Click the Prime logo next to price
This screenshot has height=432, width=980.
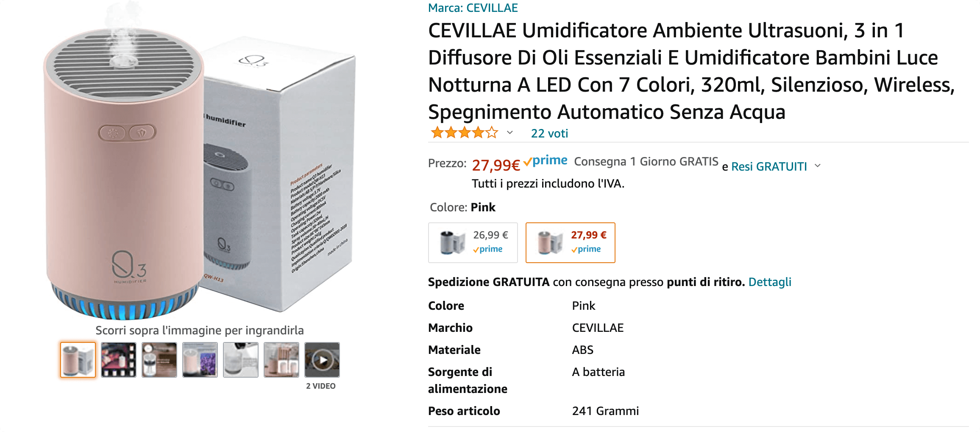(x=546, y=161)
